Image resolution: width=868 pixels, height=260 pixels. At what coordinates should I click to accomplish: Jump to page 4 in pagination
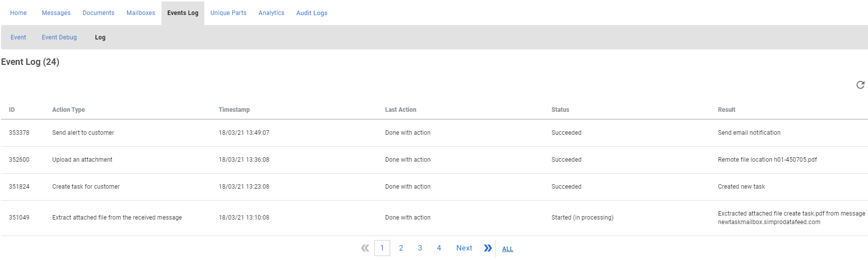439,248
